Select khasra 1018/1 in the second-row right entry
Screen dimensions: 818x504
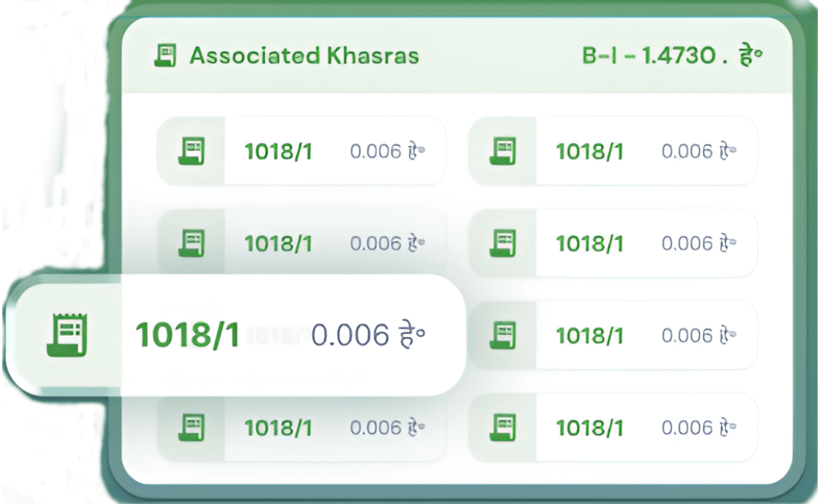[x=592, y=243]
